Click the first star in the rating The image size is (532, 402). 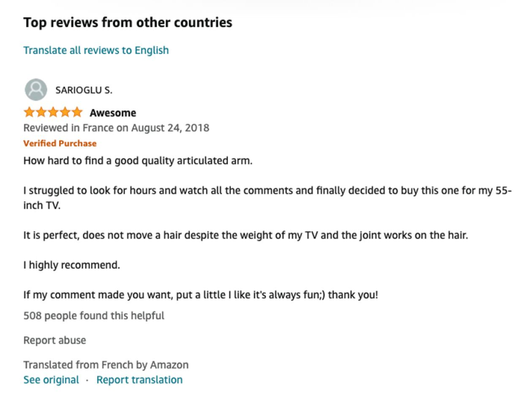pyautogui.click(x=29, y=113)
